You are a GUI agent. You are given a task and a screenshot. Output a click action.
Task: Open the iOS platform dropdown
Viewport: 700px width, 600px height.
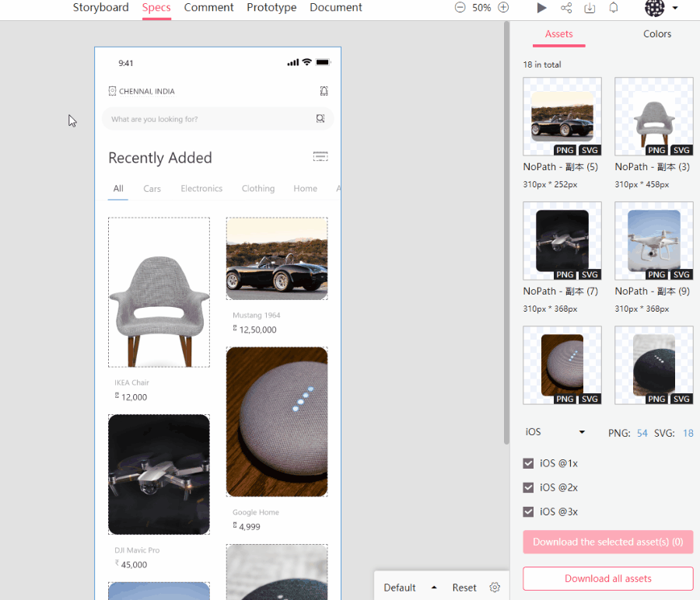[555, 432]
